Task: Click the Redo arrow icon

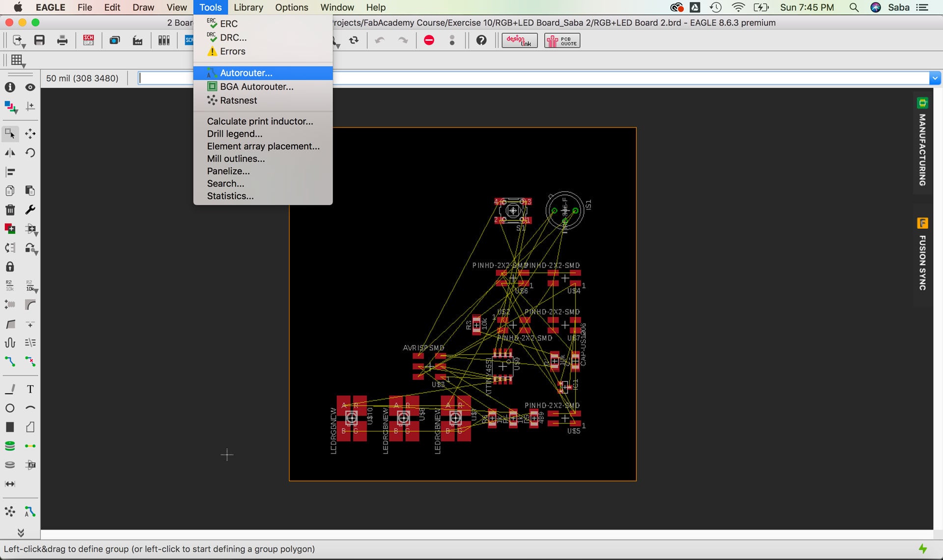Action: (x=403, y=40)
